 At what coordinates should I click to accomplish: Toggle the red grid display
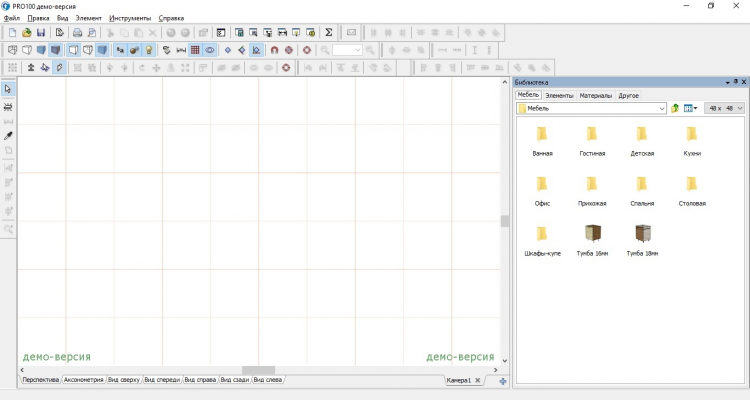coord(195,50)
